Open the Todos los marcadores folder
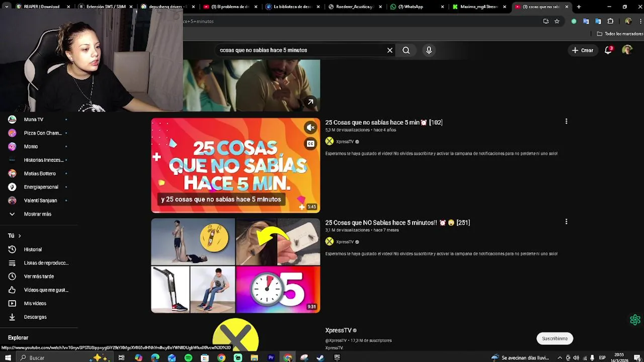The height and width of the screenshot is (362, 644). [x=620, y=34]
